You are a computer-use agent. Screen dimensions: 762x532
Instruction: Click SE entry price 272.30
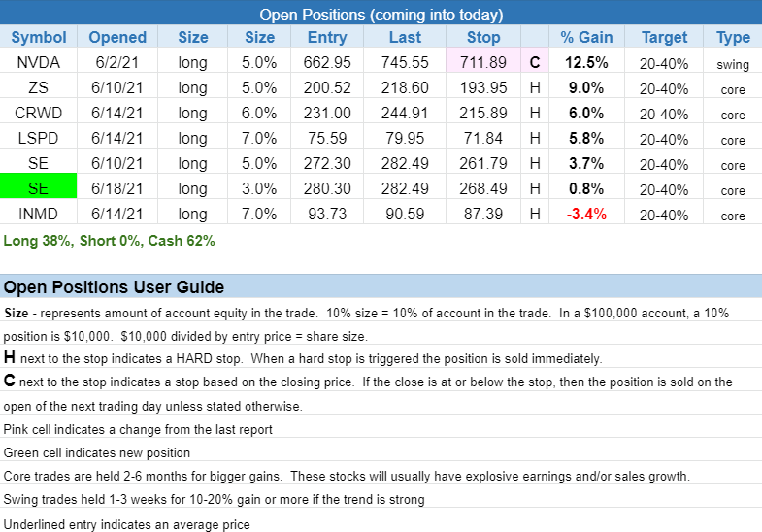coord(327,163)
